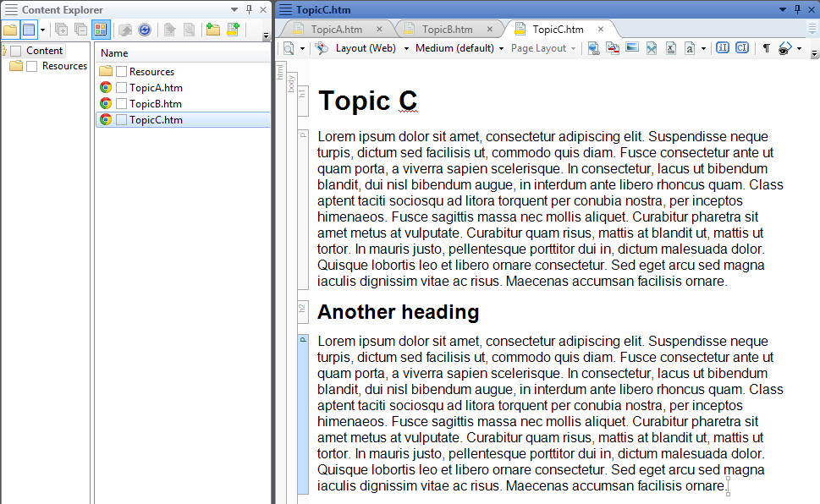This screenshot has height=504, width=820.
Task: Toggle the split files view button
Action: coord(30,30)
